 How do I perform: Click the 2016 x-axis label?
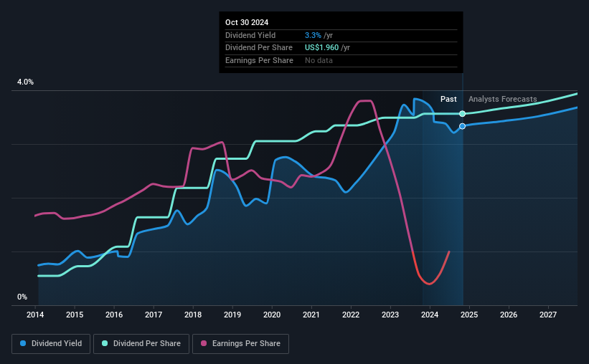(x=114, y=315)
